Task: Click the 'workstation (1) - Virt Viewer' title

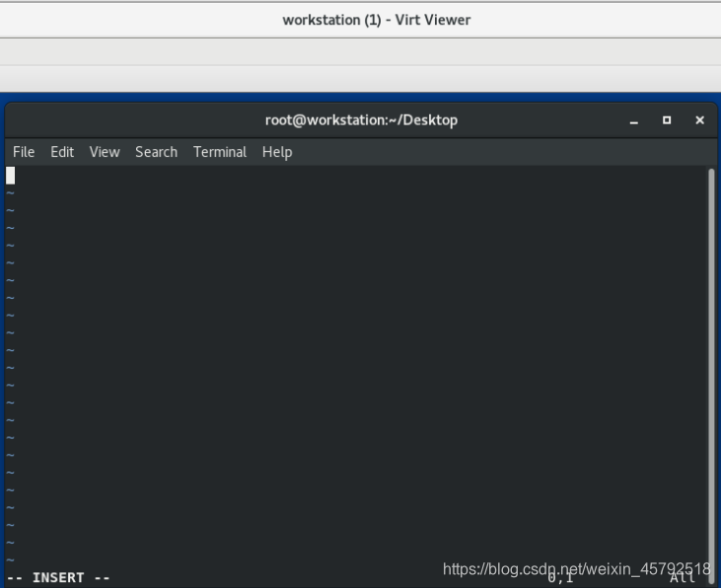Action: (x=377, y=20)
